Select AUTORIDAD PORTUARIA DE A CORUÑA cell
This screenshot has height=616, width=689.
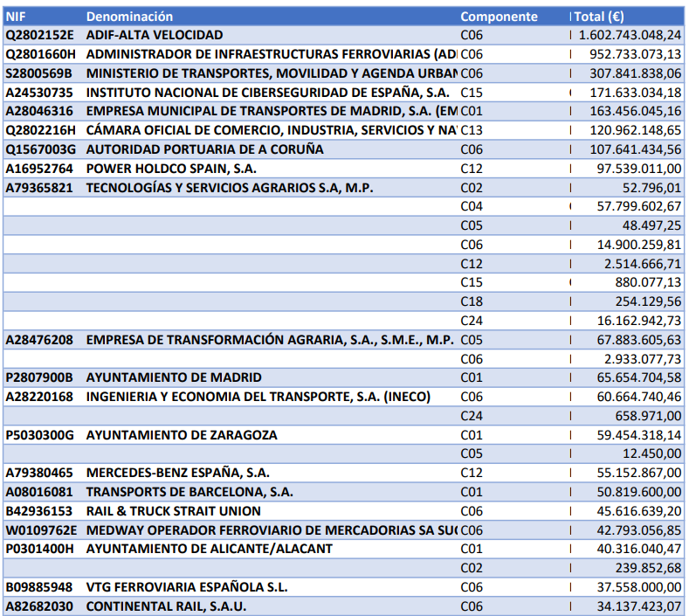click(x=204, y=149)
